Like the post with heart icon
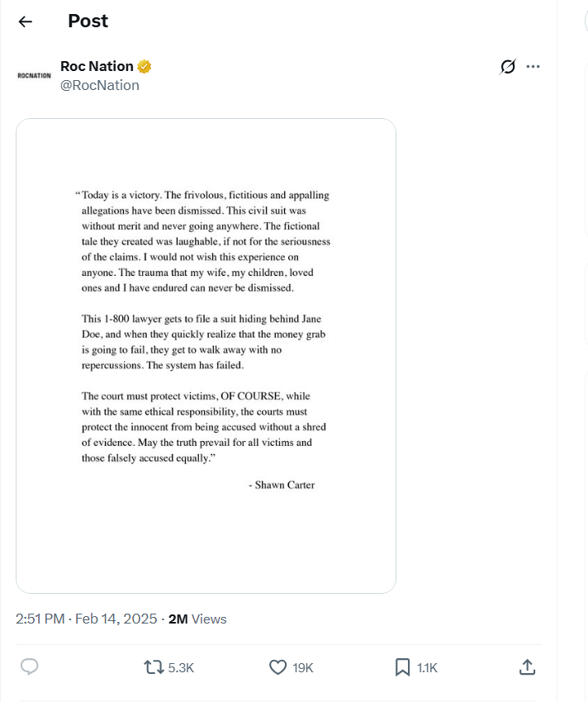The image size is (588, 702). 278,666
